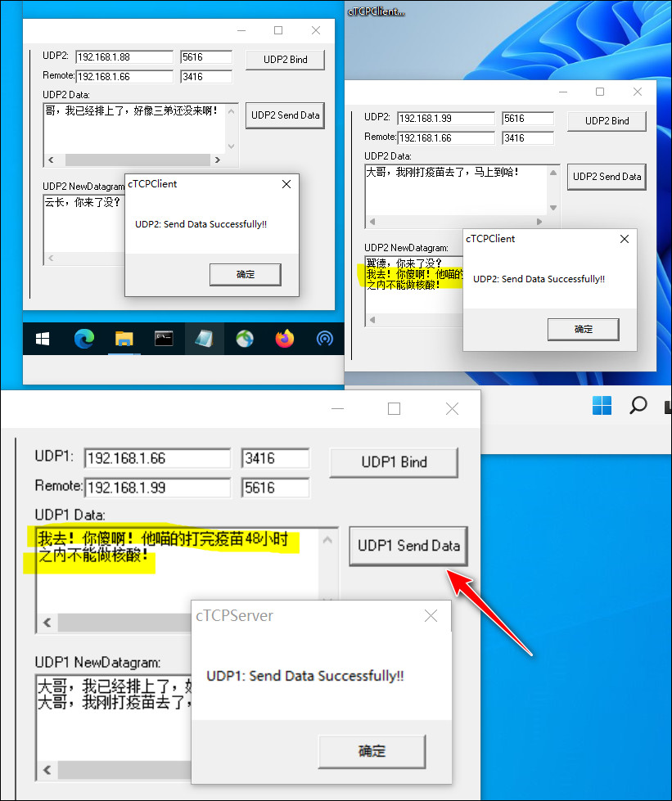Click the UDP1 Bind button
This screenshot has width=672, height=801.
click(394, 462)
